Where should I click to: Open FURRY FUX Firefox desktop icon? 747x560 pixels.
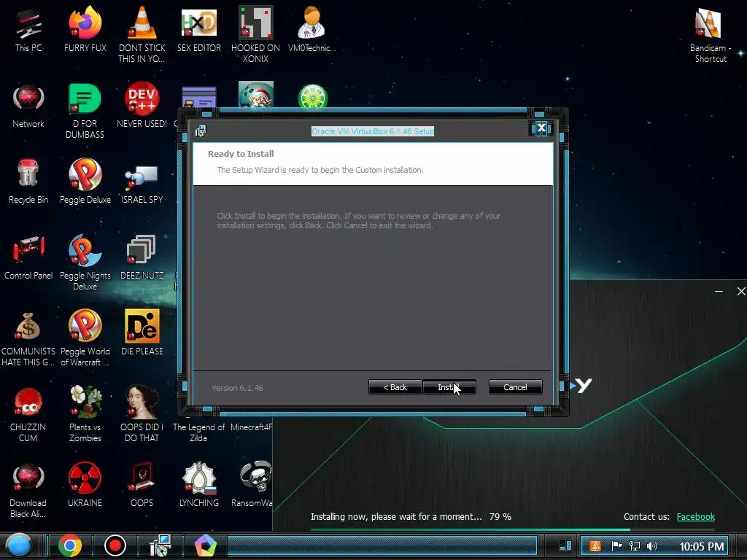tap(85, 29)
